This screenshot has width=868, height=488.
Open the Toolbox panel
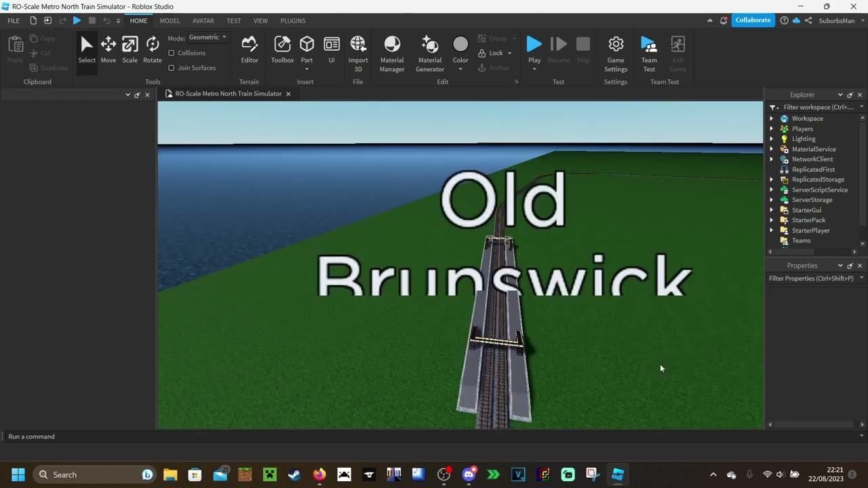coord(282,51)
